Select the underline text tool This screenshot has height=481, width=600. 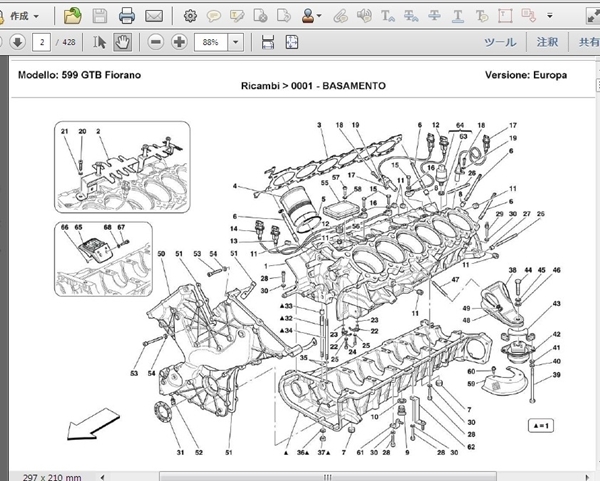(x=458, y=16)
